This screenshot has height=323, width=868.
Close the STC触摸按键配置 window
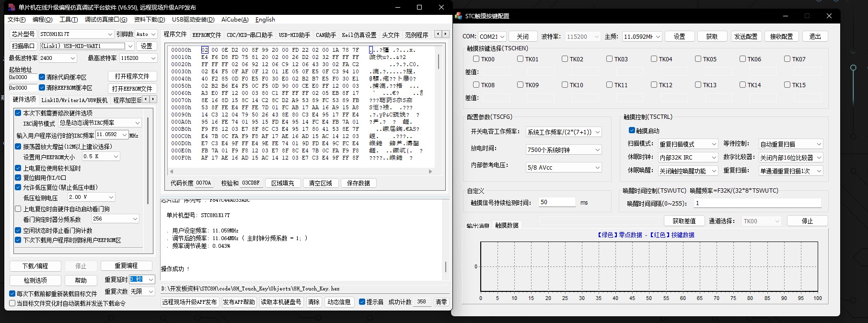point(829,16)
